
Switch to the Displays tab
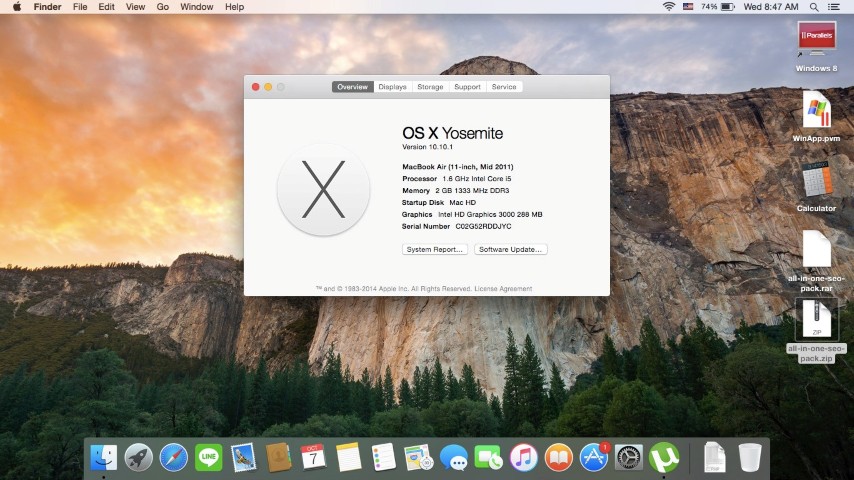click(x=392, y=87)
